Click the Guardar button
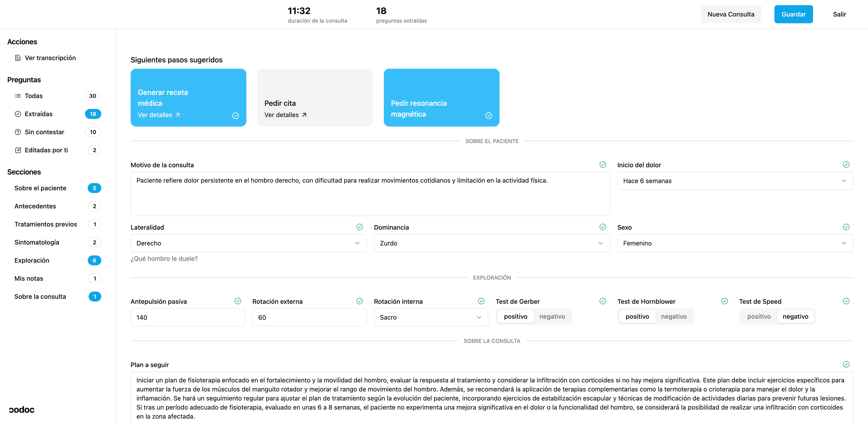Image resolution: width=868 pixels, height=424 pixels. click(793, 14)
